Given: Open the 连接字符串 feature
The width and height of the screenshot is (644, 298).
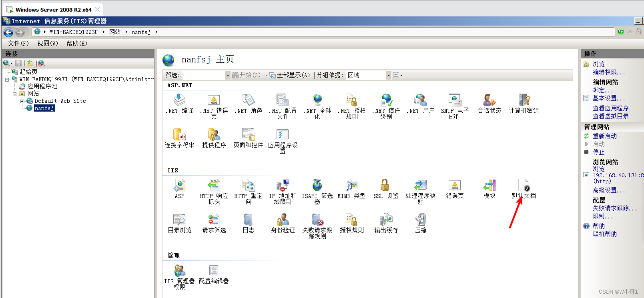Looking at the screenshot, I should [x=179, y=138].
